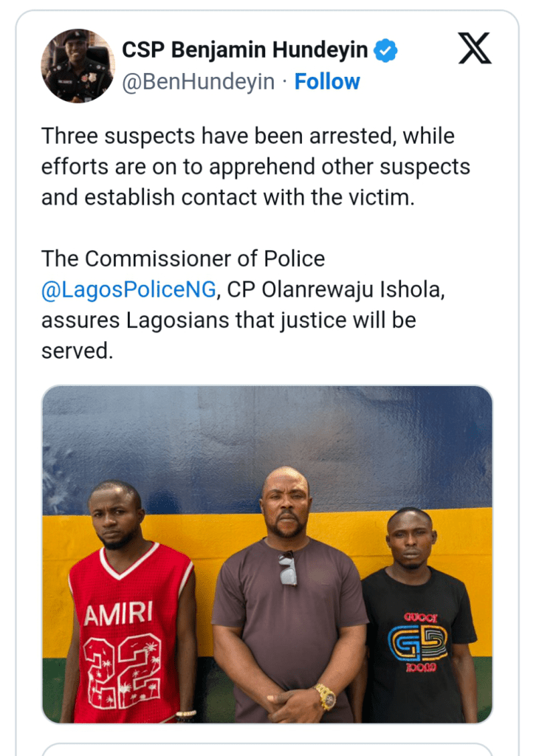Click the colorful logo on the black shirt
This screenshot has height=756, width=539.
[x=418, y=642]
